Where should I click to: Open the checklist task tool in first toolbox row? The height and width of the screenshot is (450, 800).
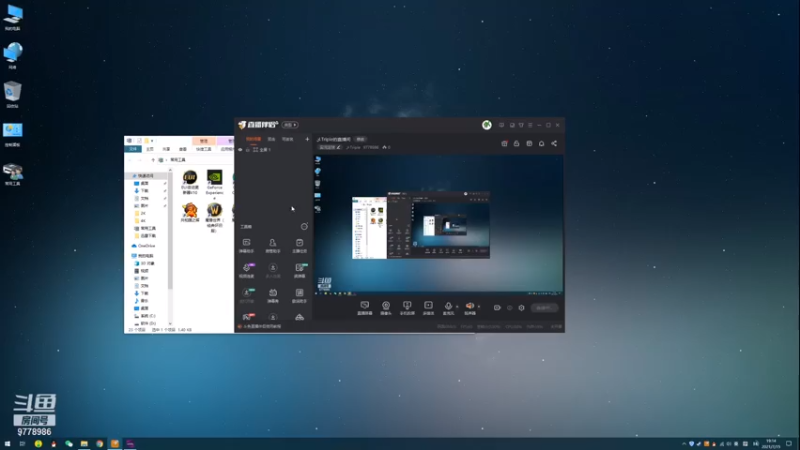tap(299, 245)
